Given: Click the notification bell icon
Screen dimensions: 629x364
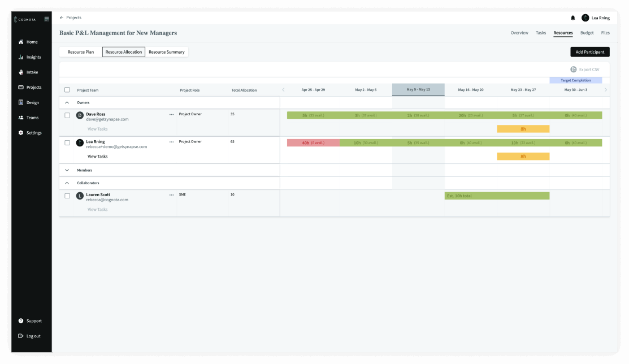Looking at the screenshot, I should (x=573, y=18).
